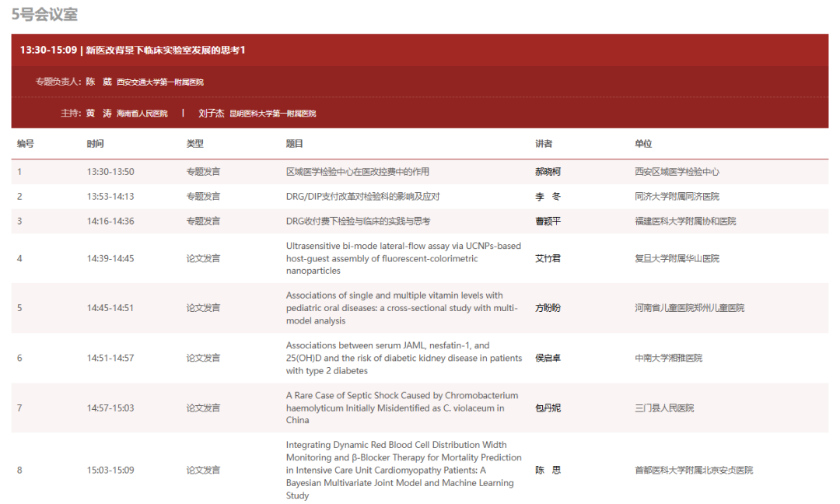840x504 pixels.
Task: Open the 'Associations of single and multiple vitamin' title
Action: coord(402,308)
